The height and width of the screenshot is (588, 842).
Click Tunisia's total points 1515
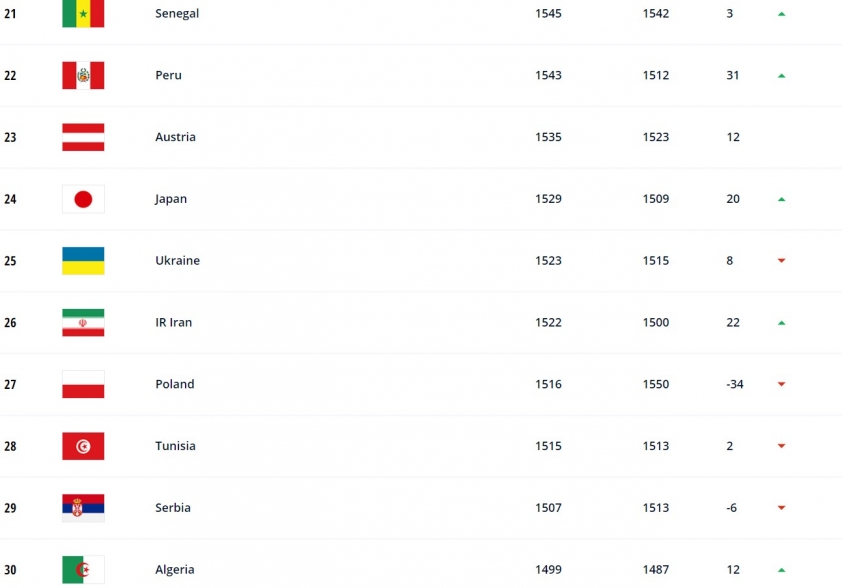pyautogui.click(x=548, y=446)
